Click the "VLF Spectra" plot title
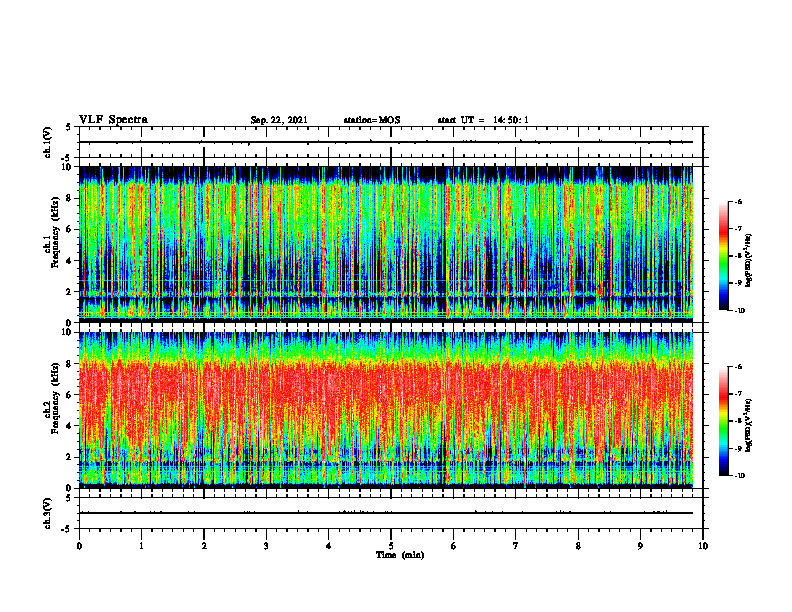The height and width of the screenshot is (612, 792). 113,120
